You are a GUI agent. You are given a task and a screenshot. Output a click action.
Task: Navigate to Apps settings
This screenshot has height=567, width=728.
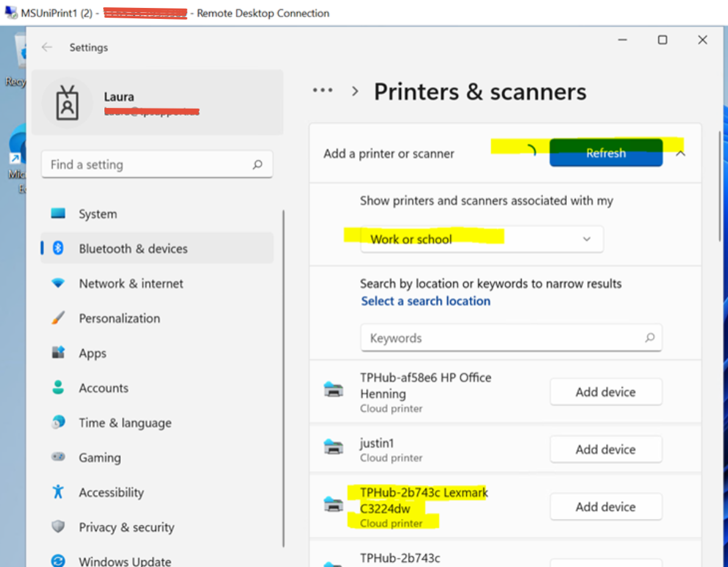tap(157, 353)
